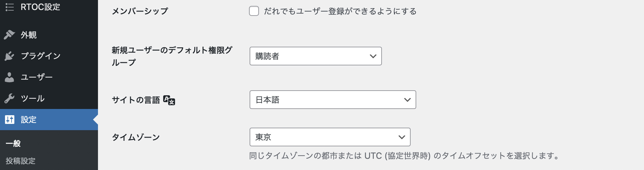Click the ツール wrench icon
Viewport: 644px width, 170px height.
coord(9,98)
